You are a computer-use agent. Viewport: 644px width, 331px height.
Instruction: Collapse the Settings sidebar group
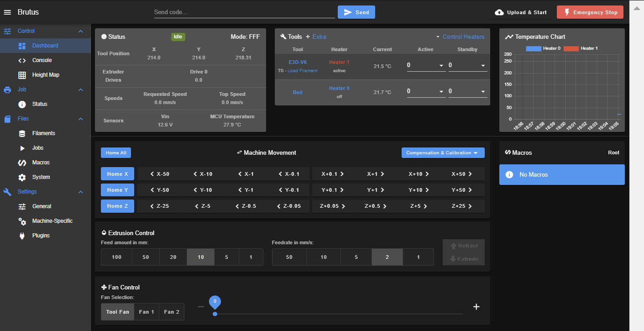coord(81,192)
